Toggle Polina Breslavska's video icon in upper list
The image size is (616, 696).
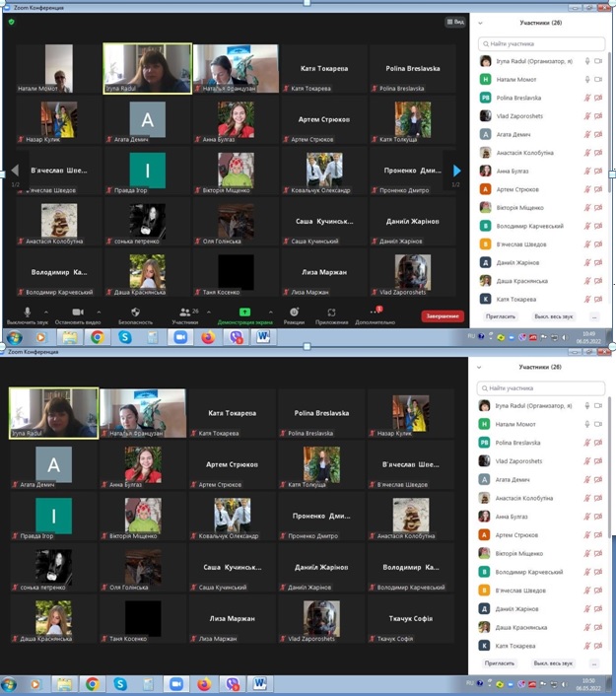tap(599, 99)
